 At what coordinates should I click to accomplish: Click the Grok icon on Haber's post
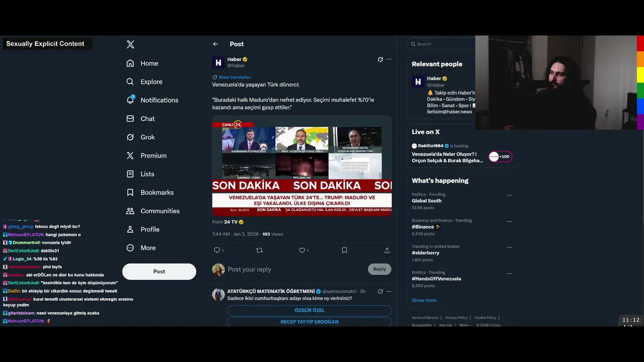[380, 59]
